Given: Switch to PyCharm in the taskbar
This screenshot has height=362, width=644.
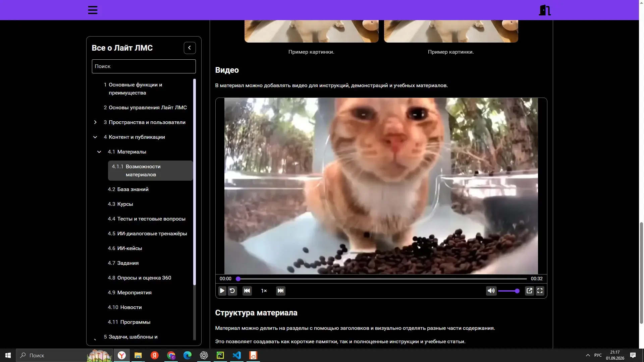Looking at the screenshot, I should click(x=220, y=355).
